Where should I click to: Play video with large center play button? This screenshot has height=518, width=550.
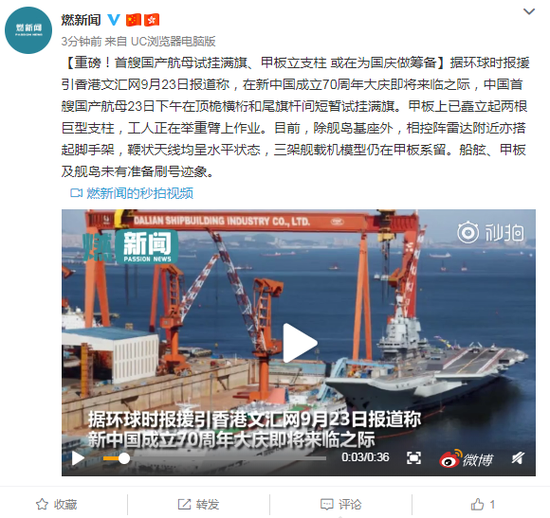(299, 343)
